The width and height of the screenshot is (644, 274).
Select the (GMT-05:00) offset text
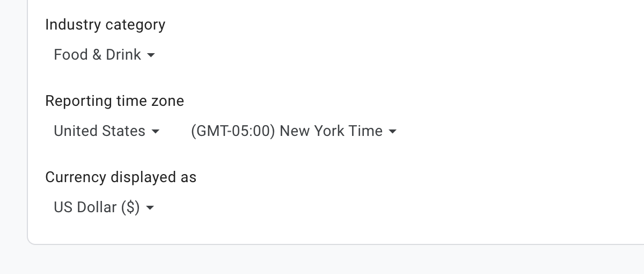(233, 131)
